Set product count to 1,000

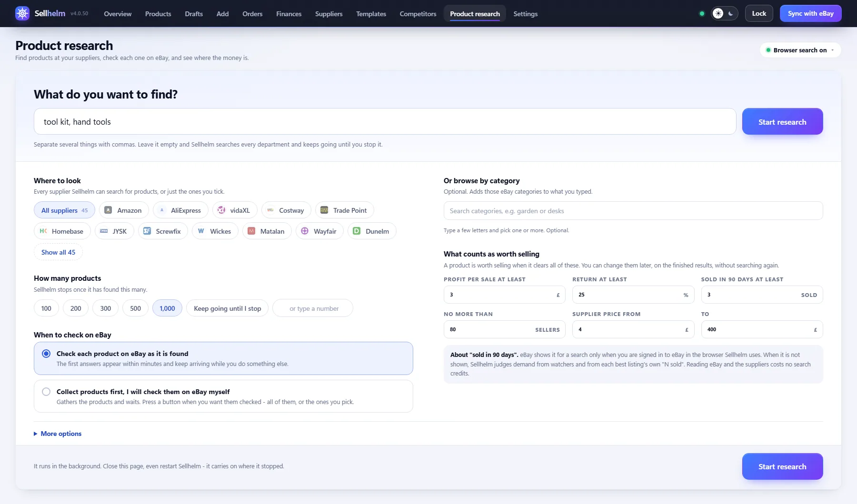(167, 308)
